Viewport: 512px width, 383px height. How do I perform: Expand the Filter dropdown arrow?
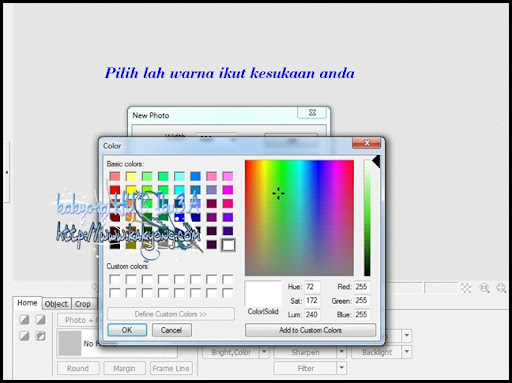coord(341,368)
